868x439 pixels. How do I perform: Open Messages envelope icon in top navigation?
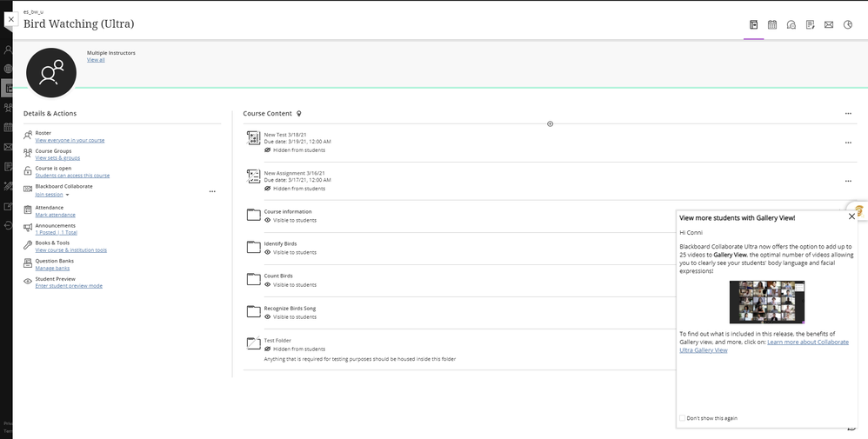[x=829, y=24]
